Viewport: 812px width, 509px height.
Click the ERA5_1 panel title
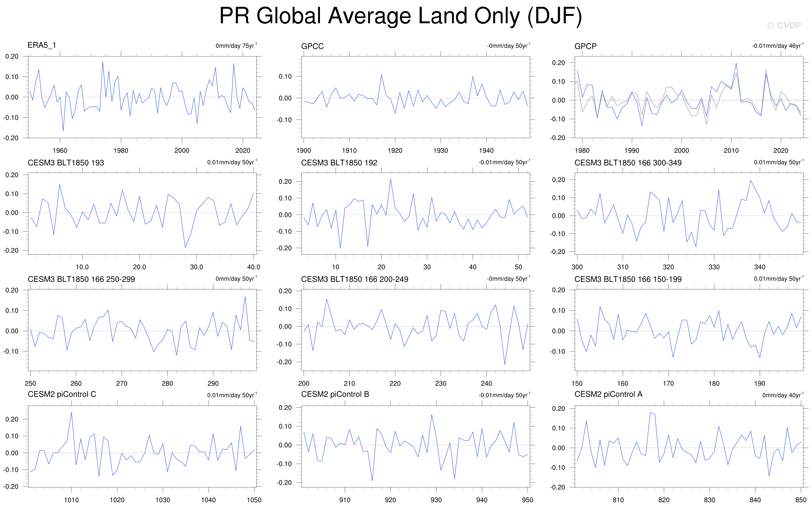[x=42, y=45]
